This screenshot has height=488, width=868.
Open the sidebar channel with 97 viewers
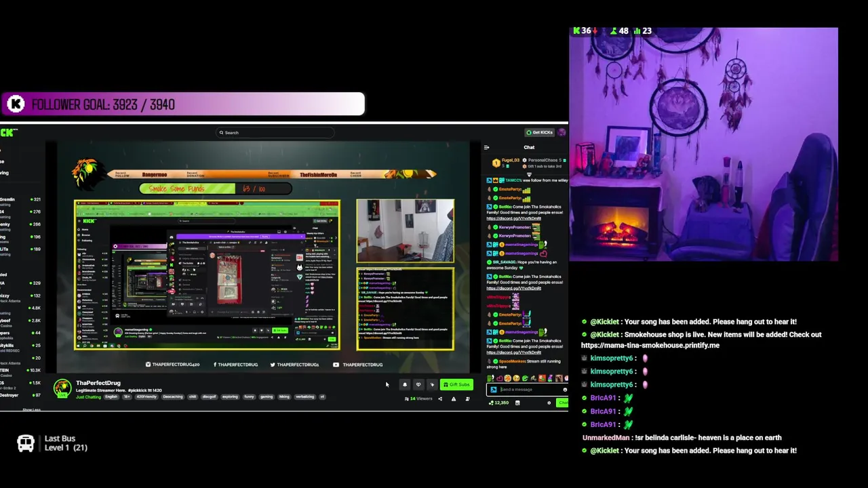coord(19,395)
